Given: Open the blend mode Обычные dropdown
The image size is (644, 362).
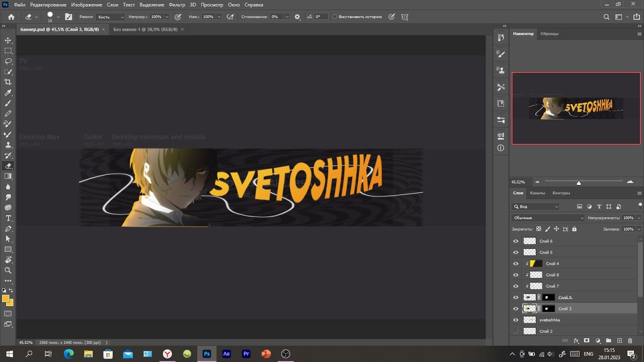Looking at the screenshot, I should pos(548,218).
